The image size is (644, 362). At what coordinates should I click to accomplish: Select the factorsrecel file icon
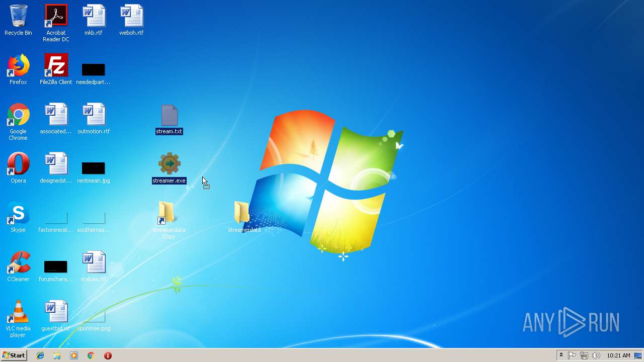(x=56, y=222)
